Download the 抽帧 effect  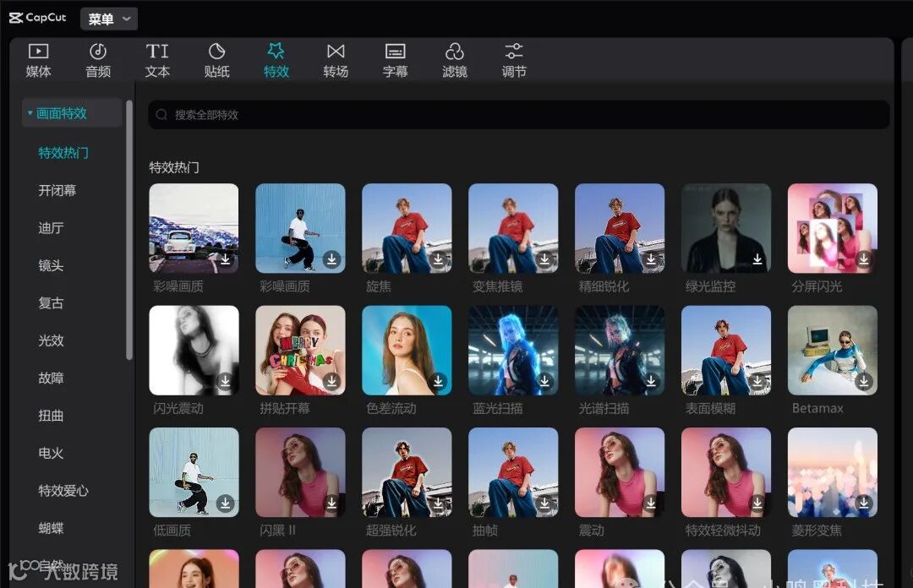[544, 503]
